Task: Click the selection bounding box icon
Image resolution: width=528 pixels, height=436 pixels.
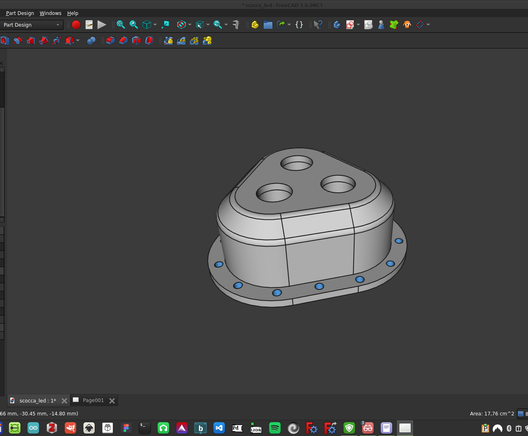Action: tap(200, 25)
